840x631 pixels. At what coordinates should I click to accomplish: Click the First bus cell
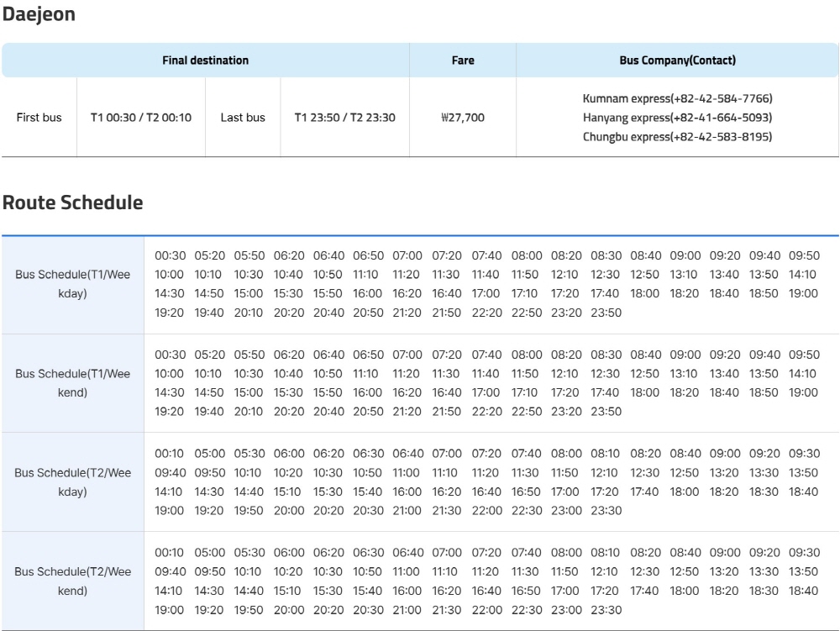click(x=39, y=117)
